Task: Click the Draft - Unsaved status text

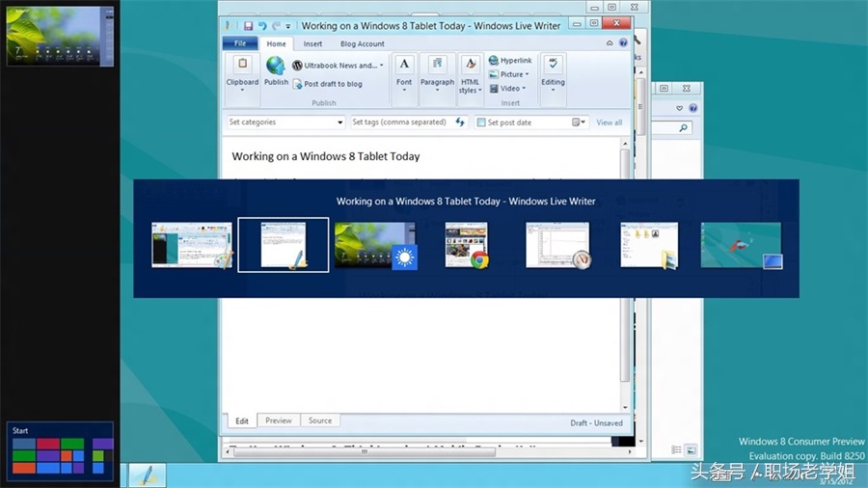Action: click(596, 423)
